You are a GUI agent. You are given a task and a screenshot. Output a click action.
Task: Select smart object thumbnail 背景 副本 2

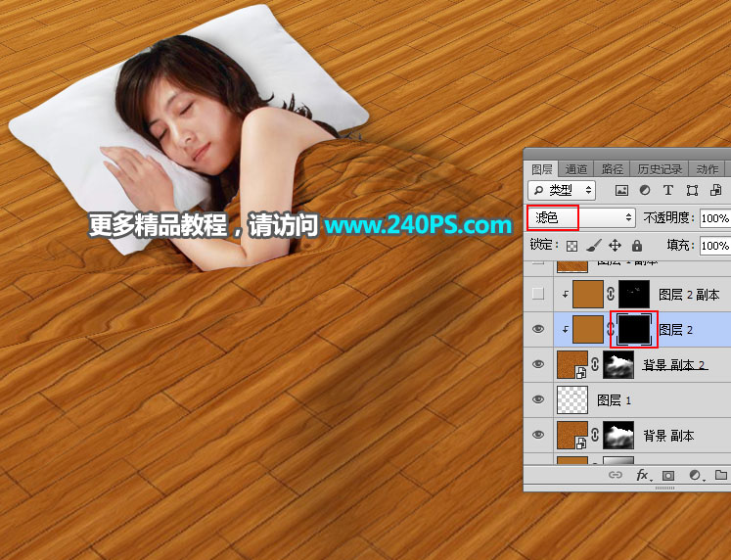tap(572, 364)
